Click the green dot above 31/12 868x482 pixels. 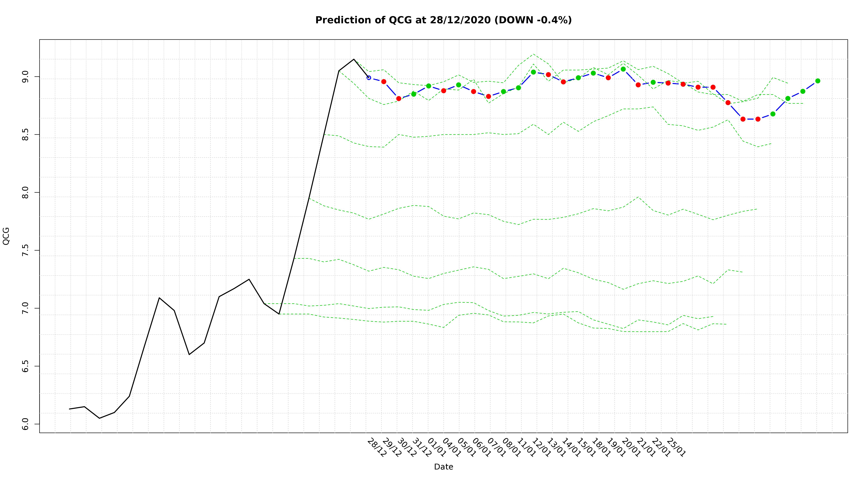413,94
